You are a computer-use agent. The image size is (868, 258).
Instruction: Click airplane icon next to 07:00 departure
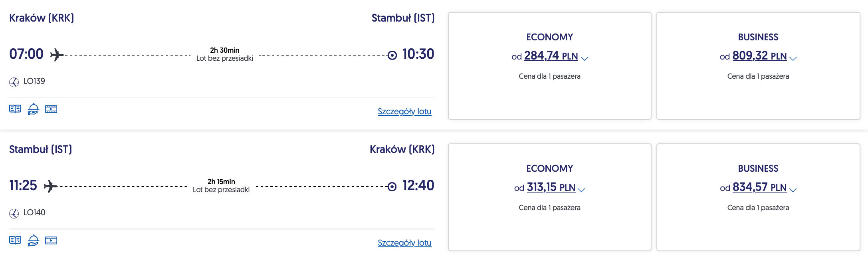(x=57, y=55)
